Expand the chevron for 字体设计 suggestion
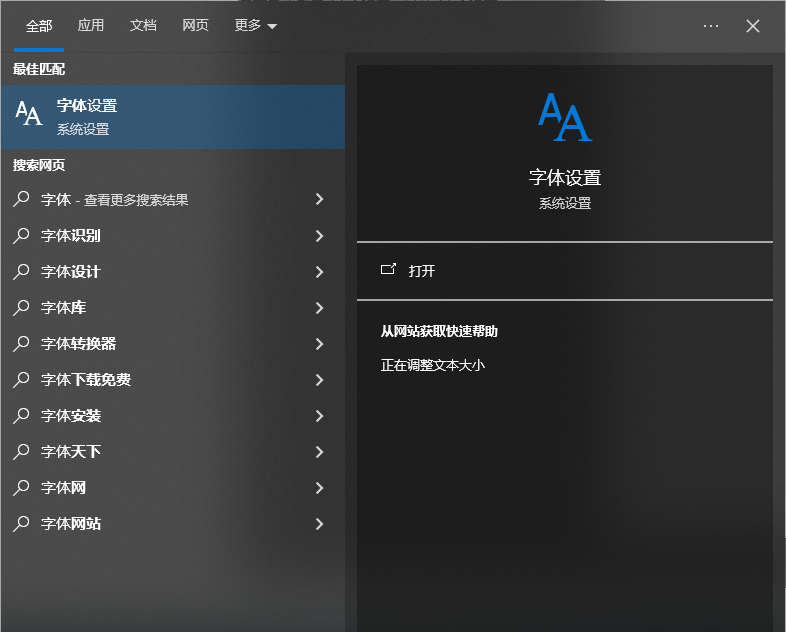 319,272
